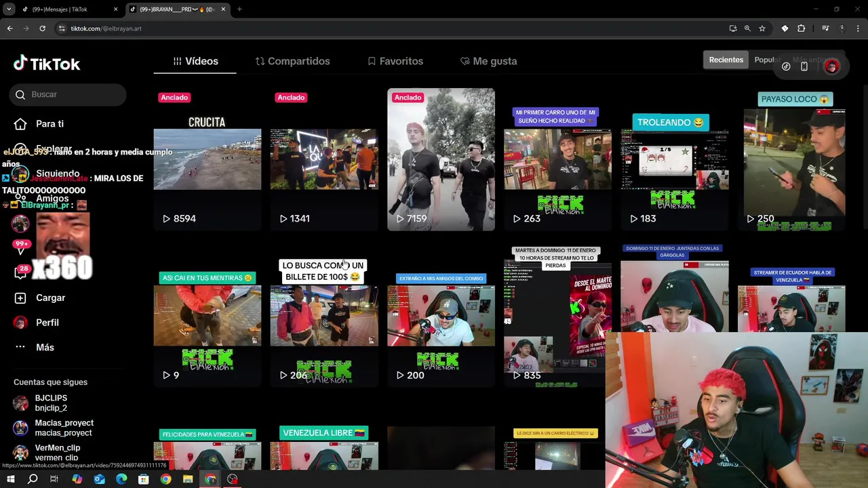The image size is (868, 488).
Task: Open the Cargar upload page
Action: coord(40,298)
